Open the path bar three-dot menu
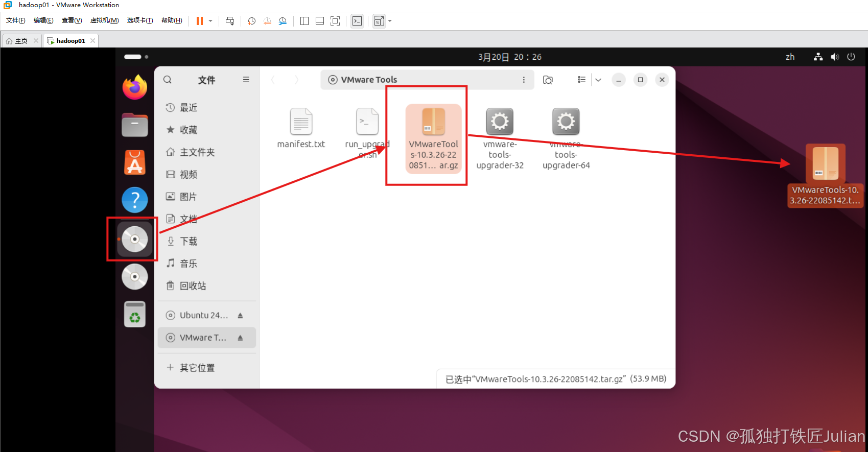The image size is (868, 452). [x=524, y=80]
